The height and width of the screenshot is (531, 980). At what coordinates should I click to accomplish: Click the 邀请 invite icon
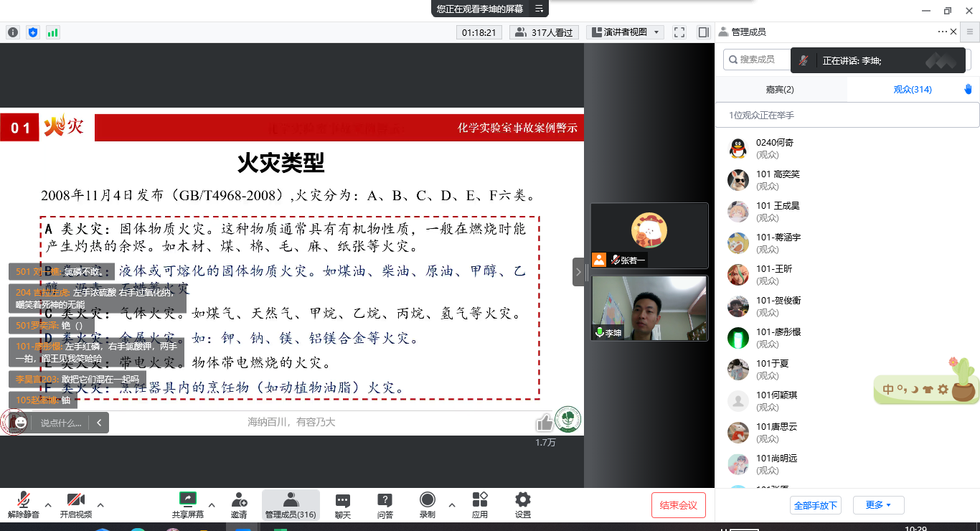coord(239,505)
